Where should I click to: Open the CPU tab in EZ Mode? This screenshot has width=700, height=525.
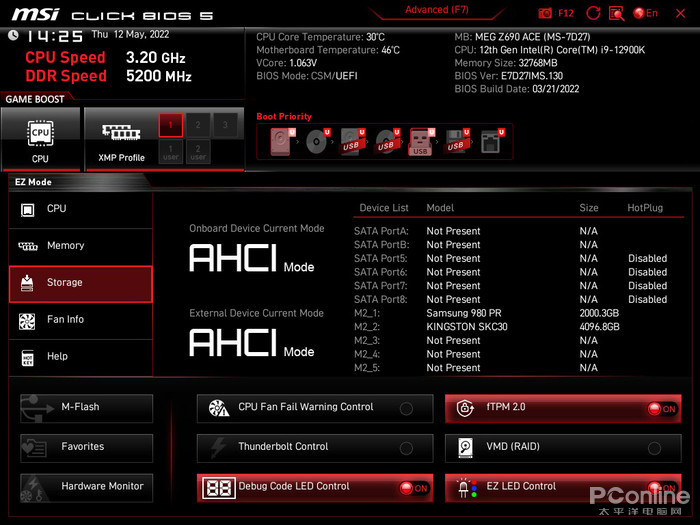pos(81,209)
